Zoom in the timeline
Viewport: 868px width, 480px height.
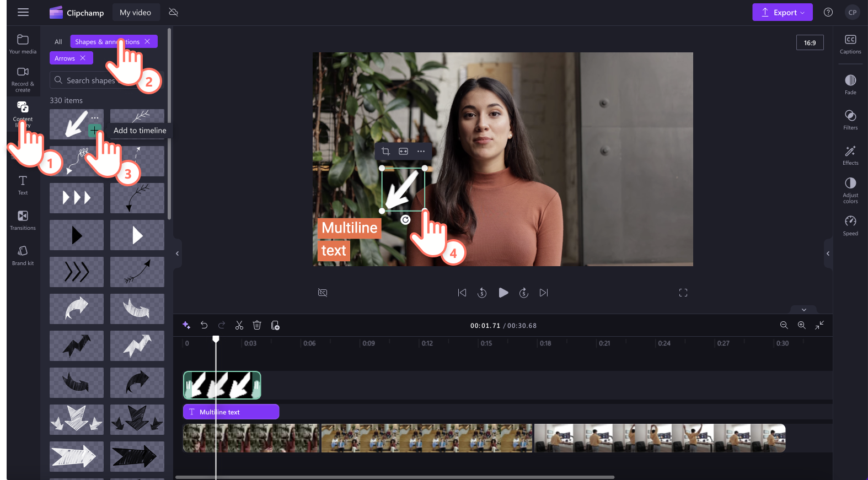tap(802, 325)
